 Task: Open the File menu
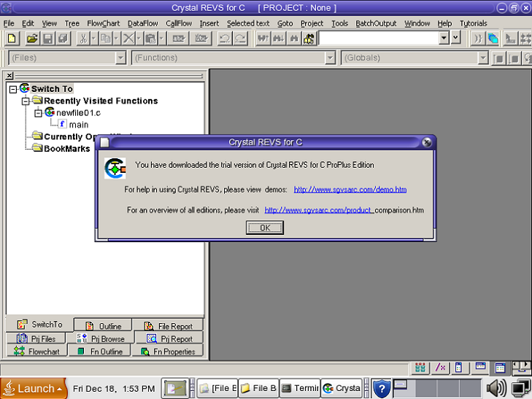pyautogui.click(x=9, y=23)
